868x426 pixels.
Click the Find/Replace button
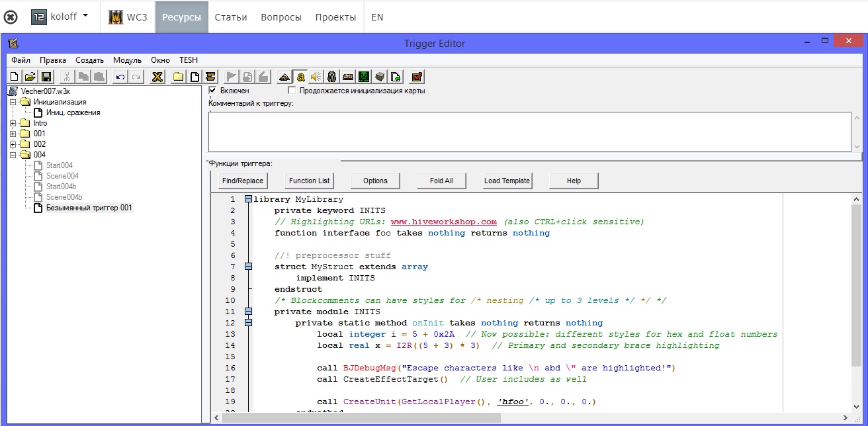coord(243,181)
